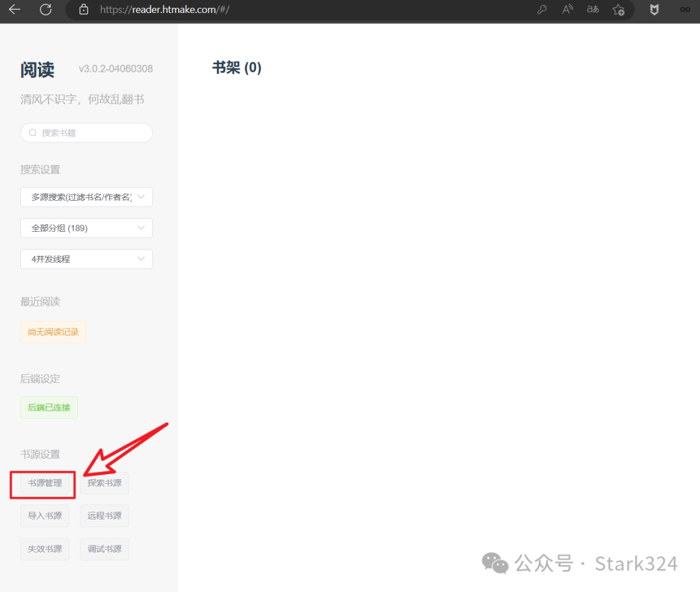The width and height of the screenshot is (700, 592).
Task: Open the 4并发线程 thread count dropdown
Action: [87, 259]
